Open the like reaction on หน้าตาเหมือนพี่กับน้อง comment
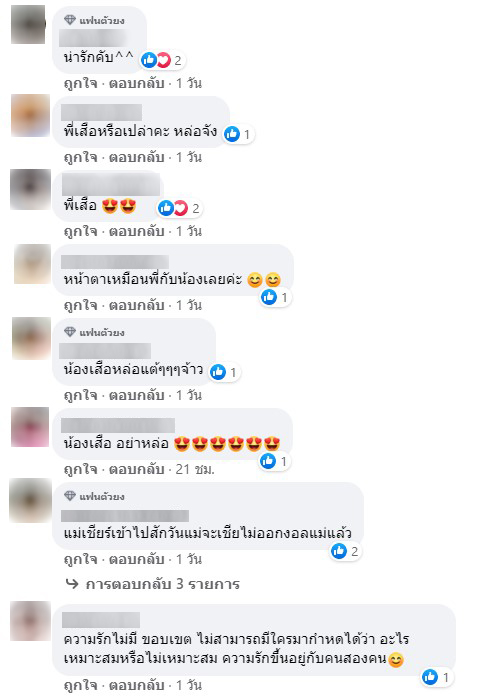The image size is (496, 698). pos(276,297)
